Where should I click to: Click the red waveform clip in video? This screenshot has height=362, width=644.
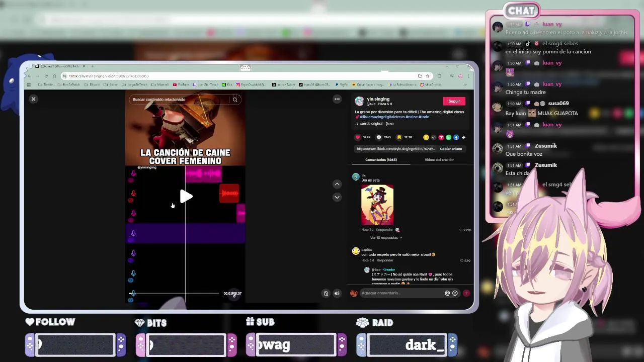(229, 194)
